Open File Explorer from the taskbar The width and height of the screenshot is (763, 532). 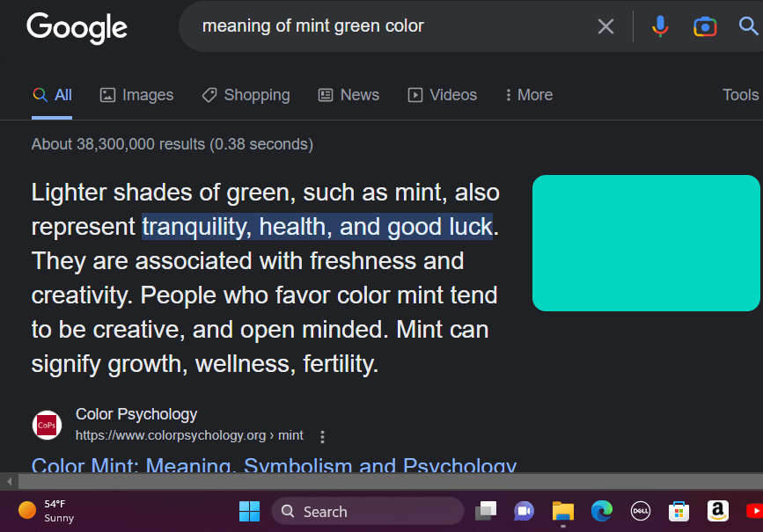[563, 511]
